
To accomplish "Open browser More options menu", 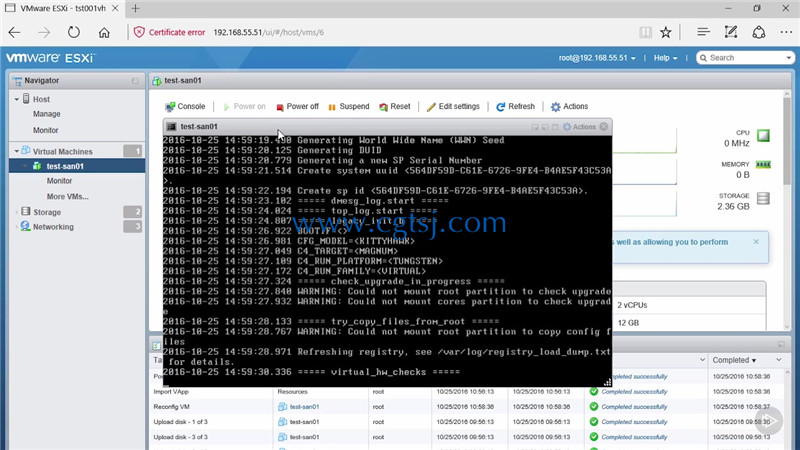I will [x=786, y=32].
